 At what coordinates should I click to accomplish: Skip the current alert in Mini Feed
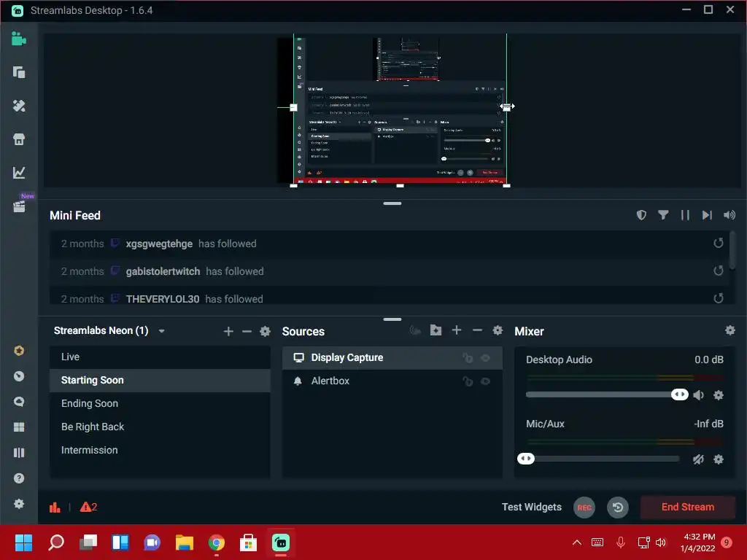click(707, 215)
